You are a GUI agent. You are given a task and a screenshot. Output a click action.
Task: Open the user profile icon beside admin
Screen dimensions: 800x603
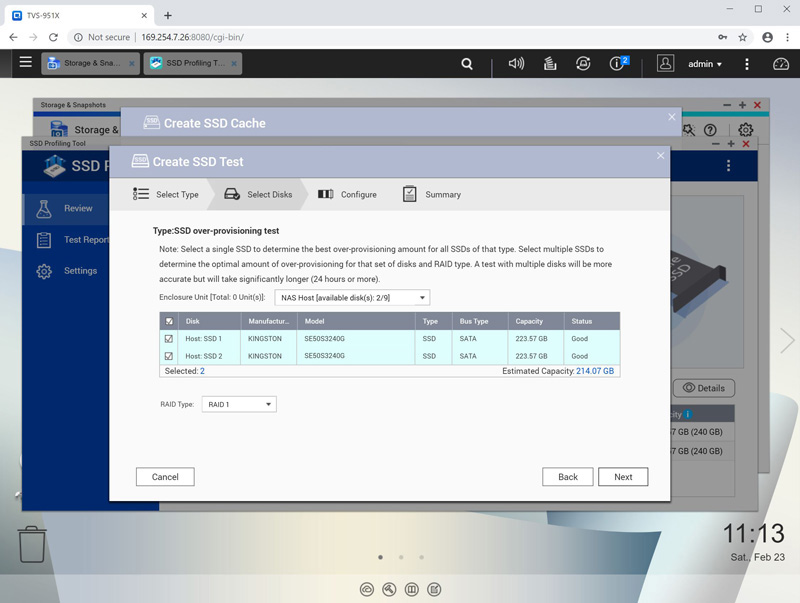point(665,63)
